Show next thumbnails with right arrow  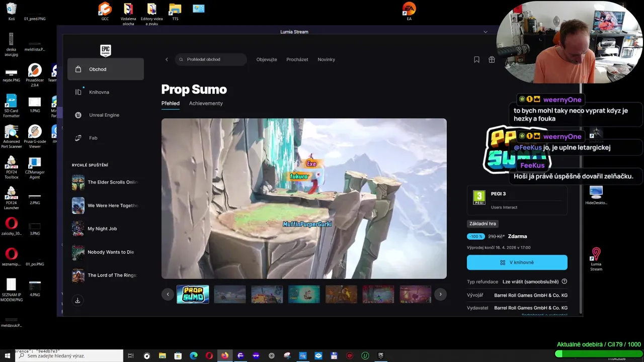(440, 295)
